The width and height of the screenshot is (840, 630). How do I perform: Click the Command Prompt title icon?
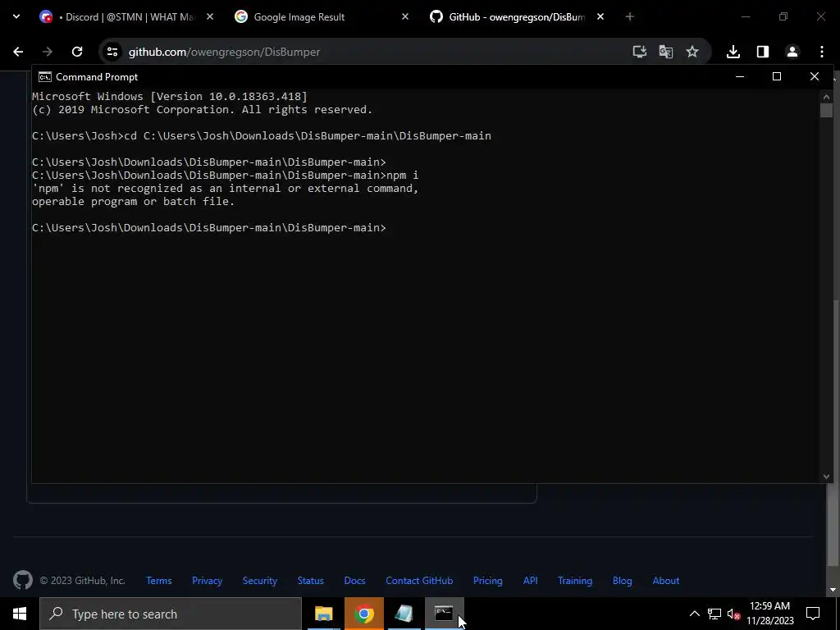[45, 76]
